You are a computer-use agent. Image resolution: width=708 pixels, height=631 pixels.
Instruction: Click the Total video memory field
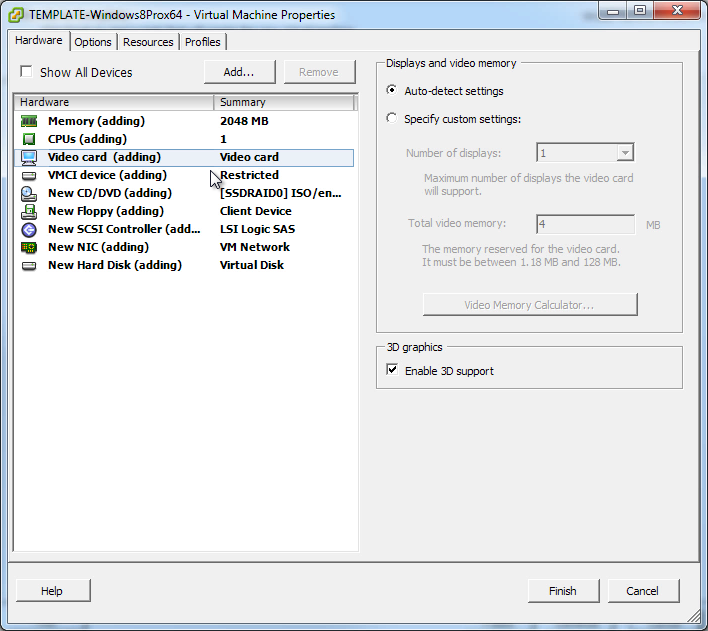tap(585, 224)
